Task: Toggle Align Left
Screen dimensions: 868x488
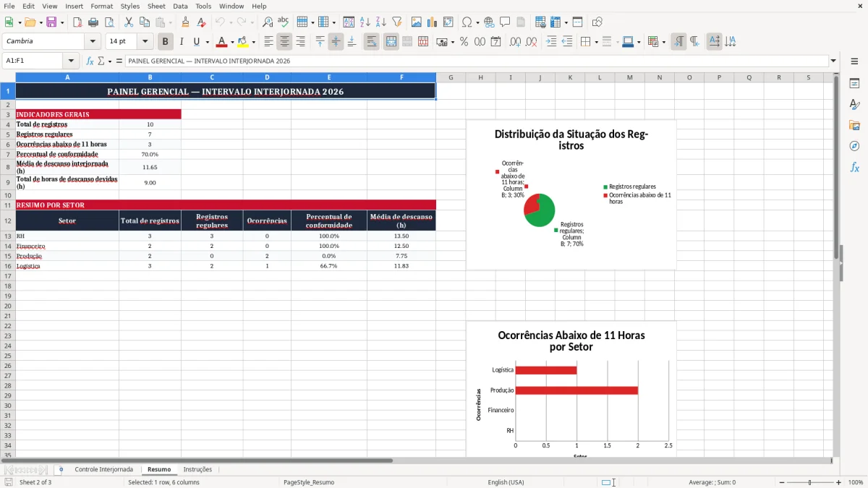Action: coord(268,42)
